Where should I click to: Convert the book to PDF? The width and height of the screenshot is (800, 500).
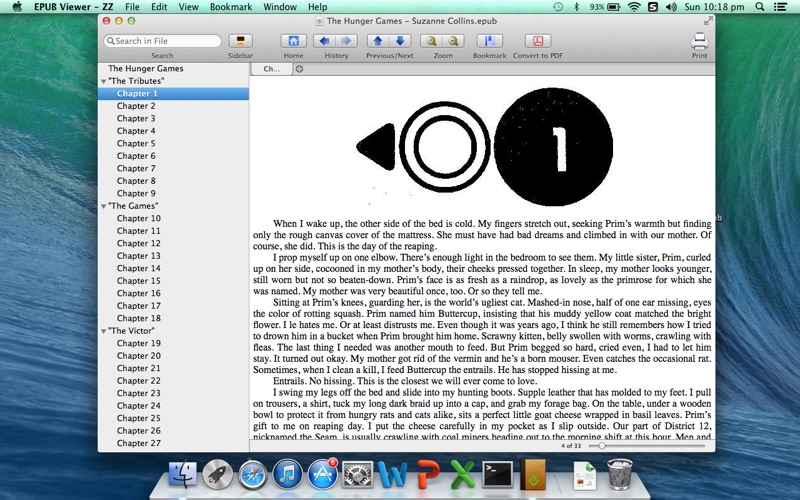click(x=538, y=41)
